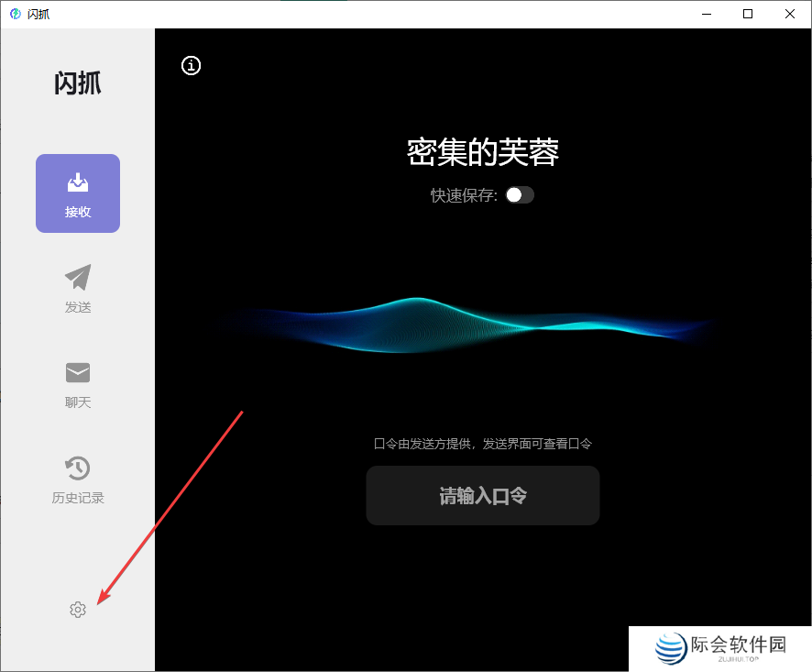
Task: Open the settings gear icon
Action: [x=78, y=609]
